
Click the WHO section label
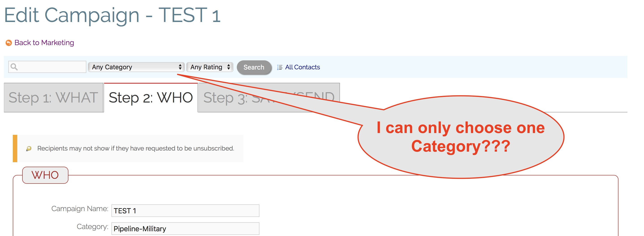[45, 175]
